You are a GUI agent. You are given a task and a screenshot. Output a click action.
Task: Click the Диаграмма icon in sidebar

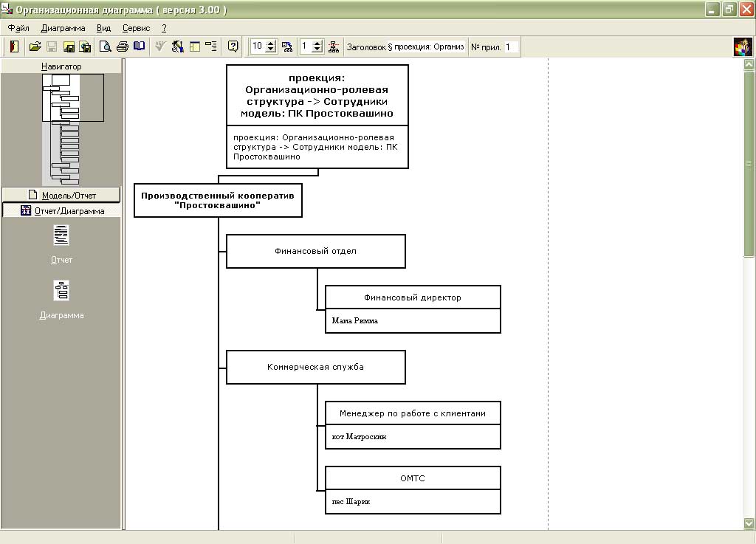pyautogui.click(x=61, y=291)
